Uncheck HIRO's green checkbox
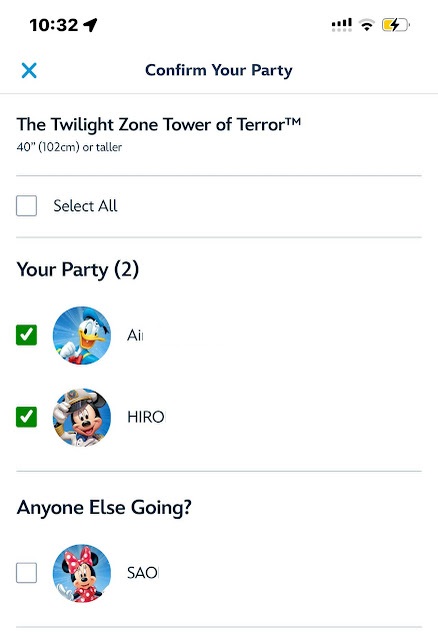438x641 pixels. tap(27, 417)
